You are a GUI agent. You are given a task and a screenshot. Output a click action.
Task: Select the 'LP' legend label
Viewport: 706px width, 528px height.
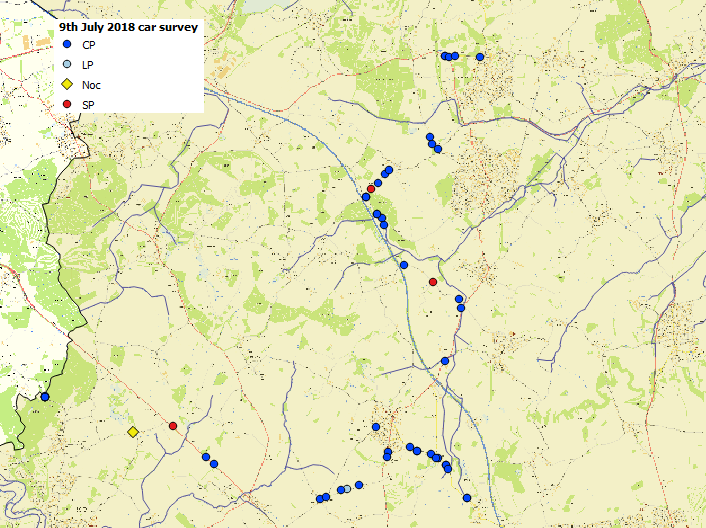click(x=87, y=65)
